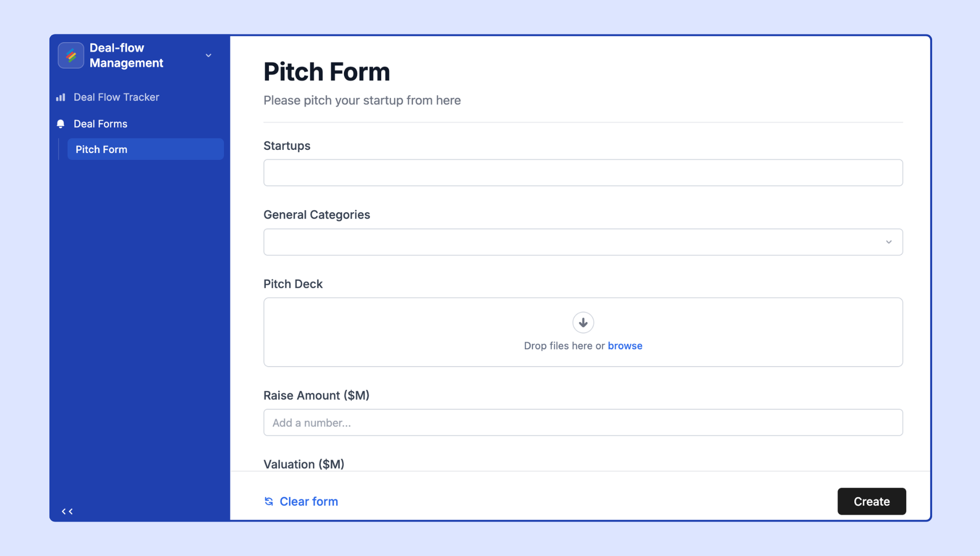Viewport: 980px width, 556px height.
Task: Focus the Startups text field
Action: tap(583, 173)
